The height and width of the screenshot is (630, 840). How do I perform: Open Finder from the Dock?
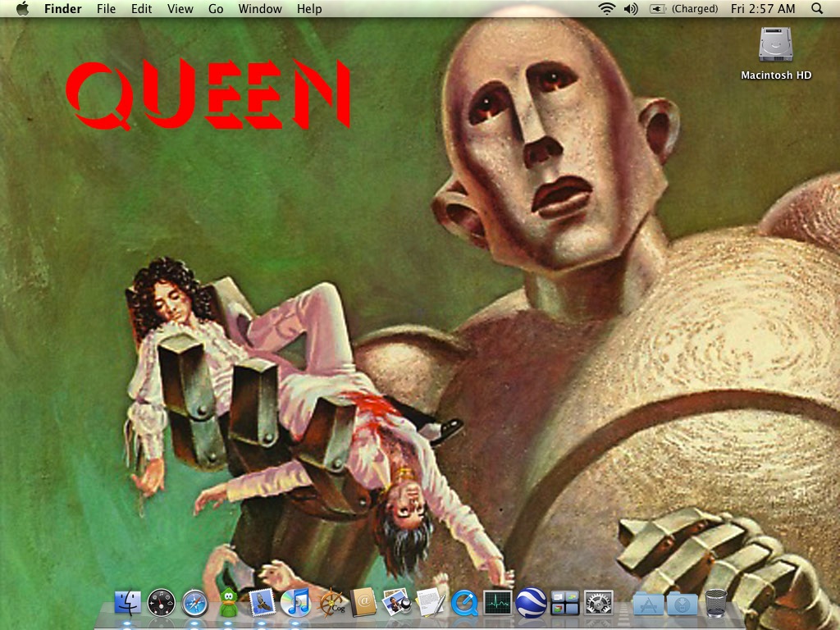(127, 603)
